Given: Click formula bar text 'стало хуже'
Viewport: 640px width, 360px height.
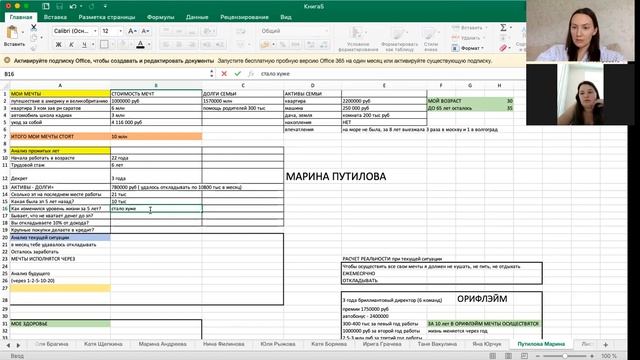Looking at the screenshot, I should [x=275, y=74].
